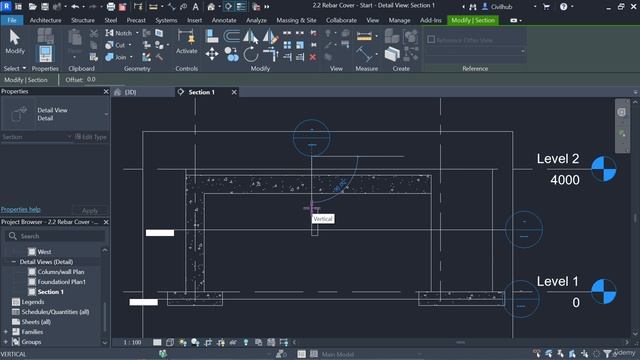The height and width of the screenshot is (360, 640).
Task: Select the Move tool
Action: click(x=212, y=54)
